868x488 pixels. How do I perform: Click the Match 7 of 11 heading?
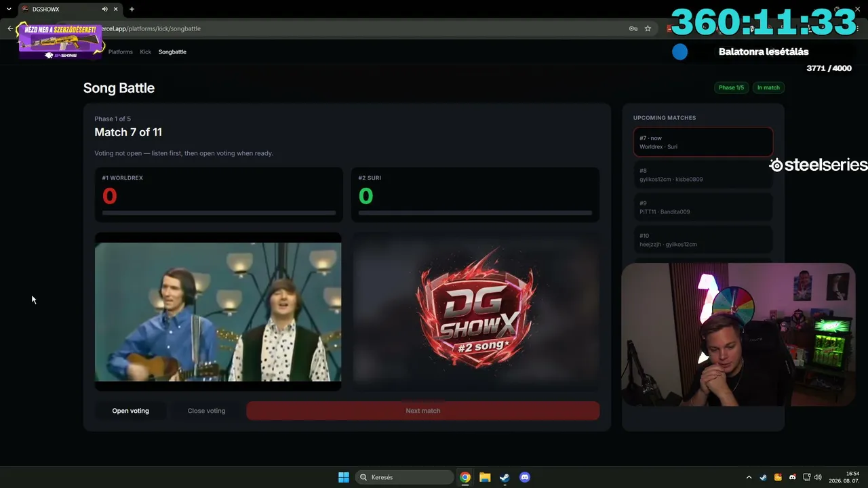[x=128, y=132]
